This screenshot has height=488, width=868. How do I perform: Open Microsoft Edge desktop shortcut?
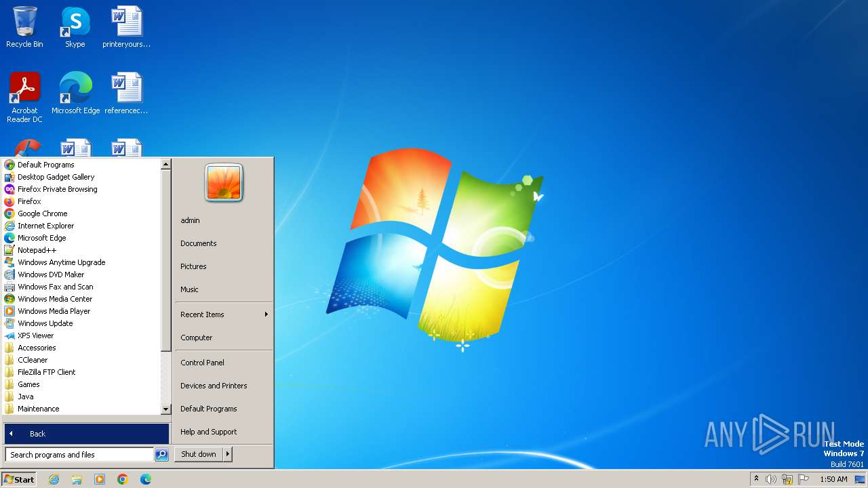click(75, 93)
